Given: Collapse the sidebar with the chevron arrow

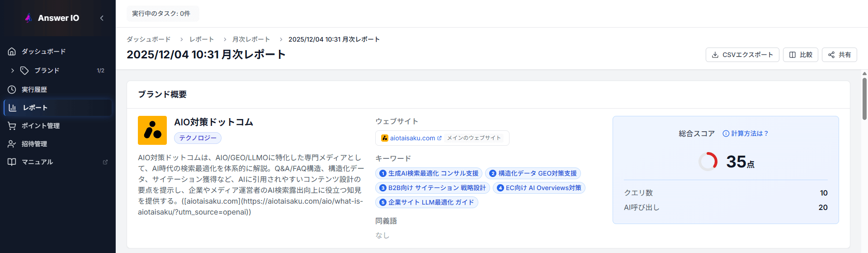Looking at the screenshot, I should pyautogui.click(x=102, y=18).
